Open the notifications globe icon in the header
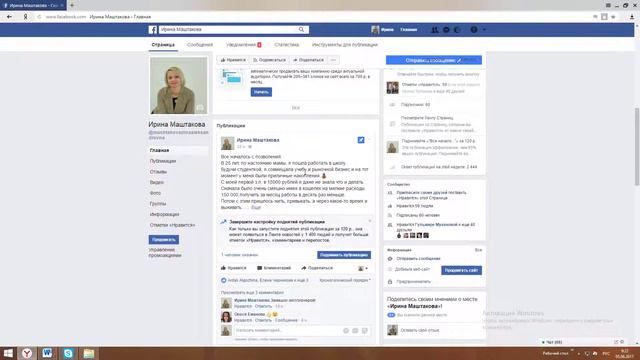 [x=458, y=29]
